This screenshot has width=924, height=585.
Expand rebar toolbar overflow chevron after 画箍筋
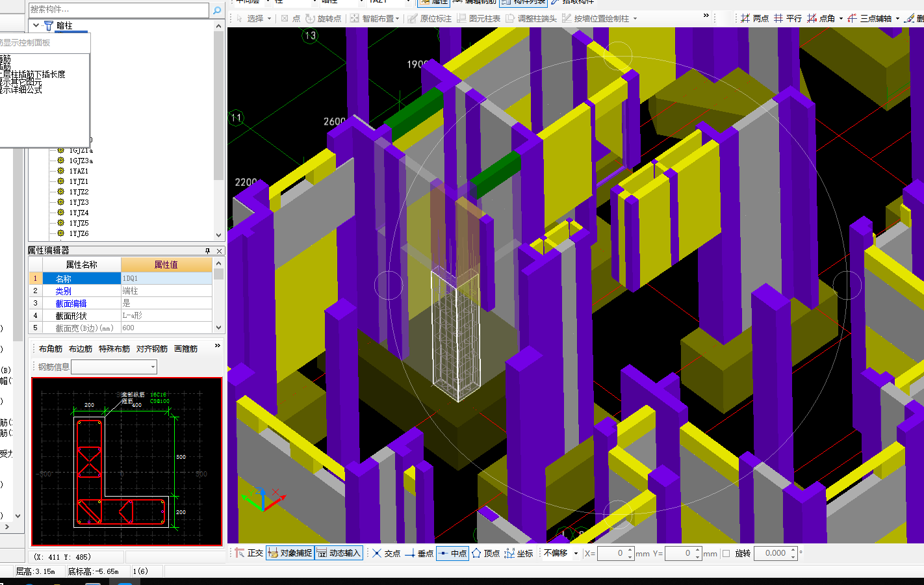click(218, 346)
